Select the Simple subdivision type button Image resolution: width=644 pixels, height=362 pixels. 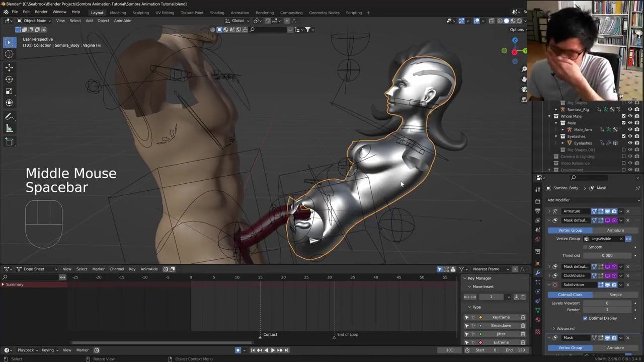615,295
